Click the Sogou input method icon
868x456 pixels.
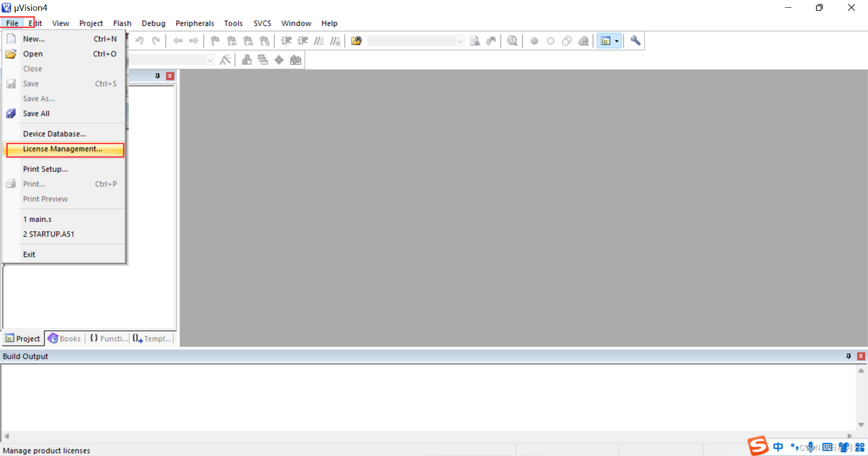click(758, 446)
